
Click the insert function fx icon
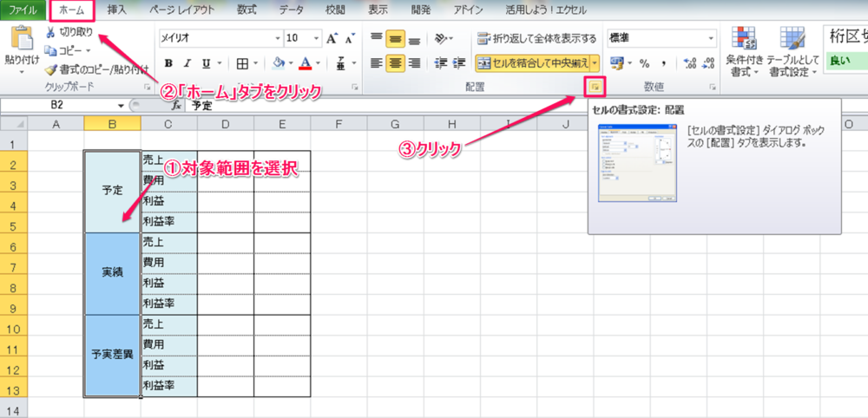click(x=176, y=105)
